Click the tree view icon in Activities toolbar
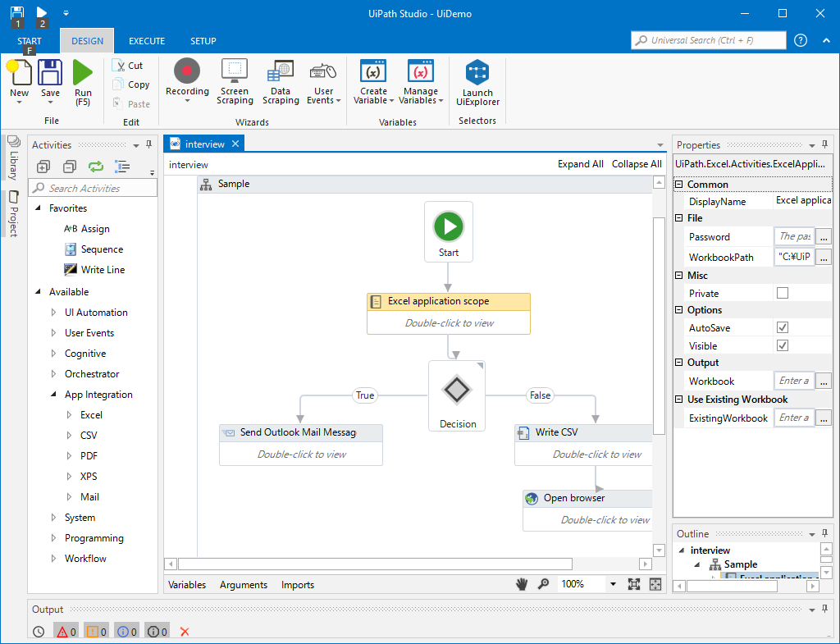This screenshot has height=644, width=840. tap(122, 167)
